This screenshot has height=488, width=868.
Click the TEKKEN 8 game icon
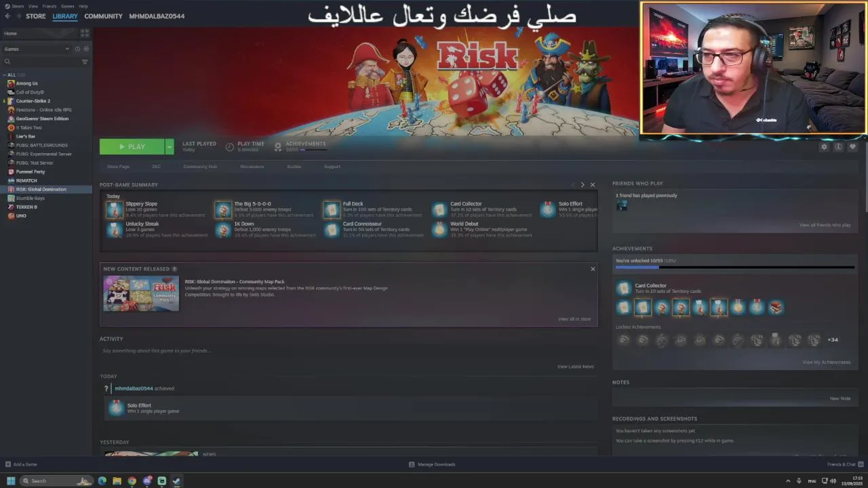point(11,207)
